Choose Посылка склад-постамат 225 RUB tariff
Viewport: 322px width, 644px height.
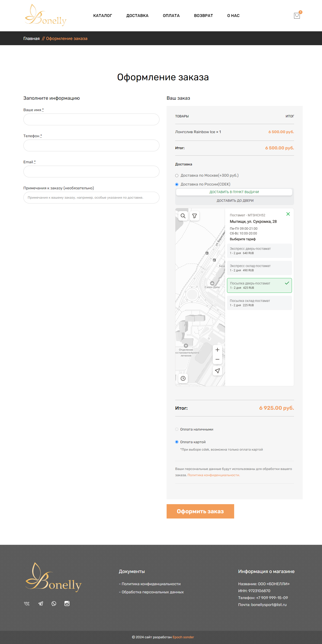(259, 303)
